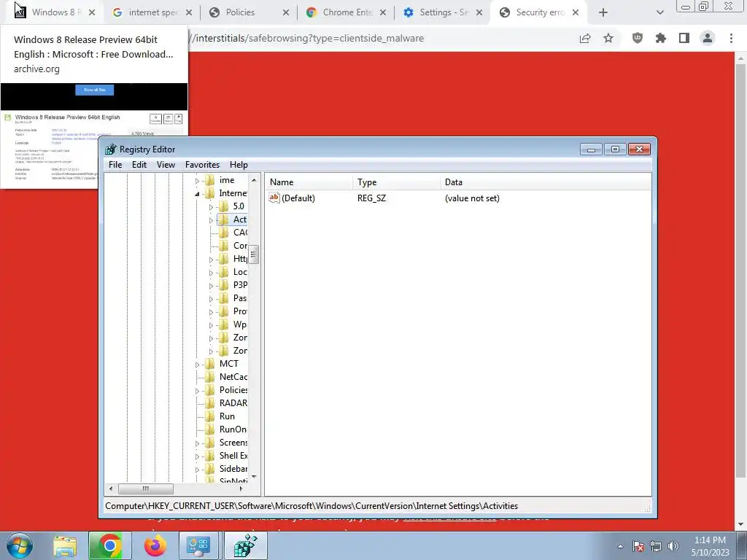The width and height of the screenshot is (747, 560).
Task: Expand the ime registry key
Action: click(x=197, y=181)
